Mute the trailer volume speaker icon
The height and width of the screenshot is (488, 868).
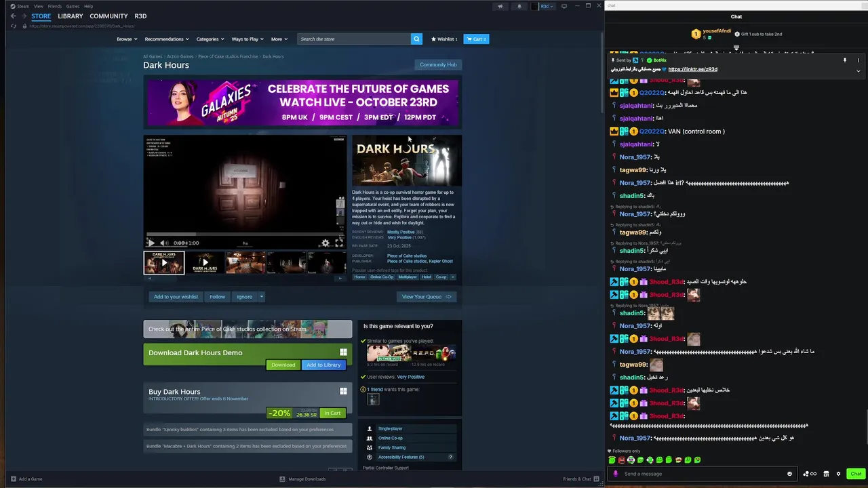(163, 243)
